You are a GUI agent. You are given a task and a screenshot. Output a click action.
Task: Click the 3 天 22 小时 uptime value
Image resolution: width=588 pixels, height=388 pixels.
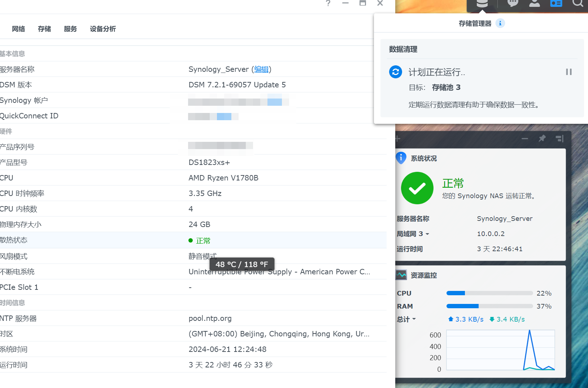click(230, 365)
